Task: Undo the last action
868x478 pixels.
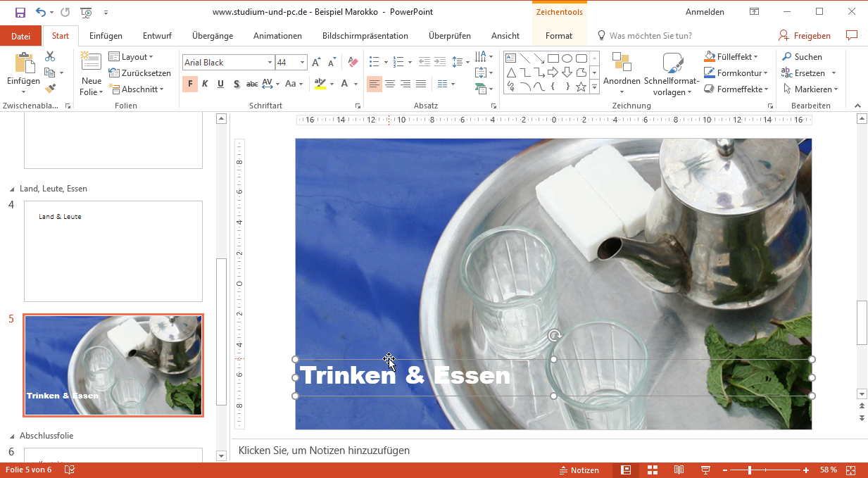Action: click(x=40, y=12)
